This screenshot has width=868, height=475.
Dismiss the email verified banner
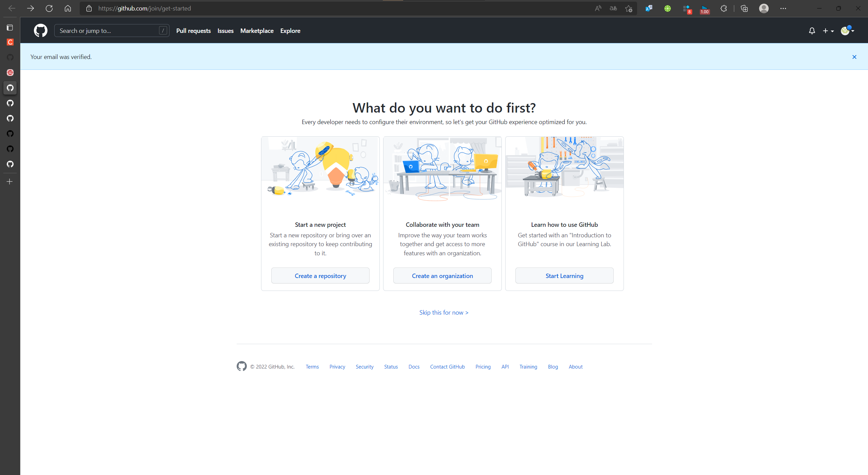[x=854, y=57]
